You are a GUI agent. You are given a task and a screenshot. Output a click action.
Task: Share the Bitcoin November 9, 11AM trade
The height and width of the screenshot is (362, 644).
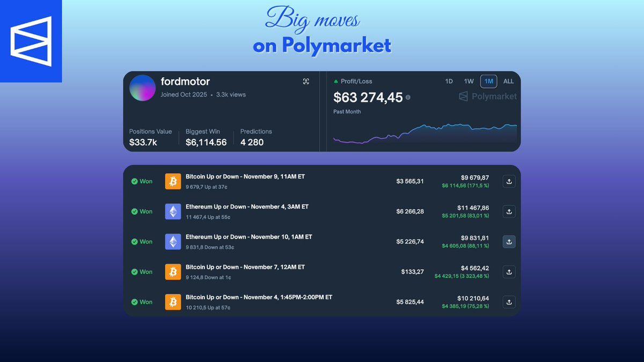point(509,181)
